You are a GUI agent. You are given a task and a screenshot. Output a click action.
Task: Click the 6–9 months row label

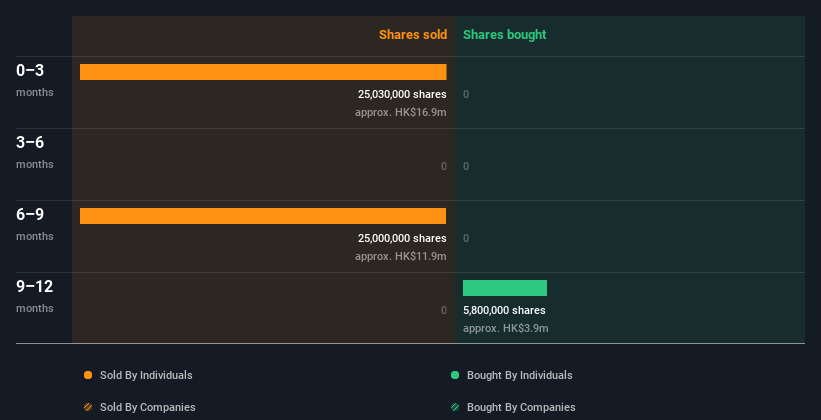[35, 225]
